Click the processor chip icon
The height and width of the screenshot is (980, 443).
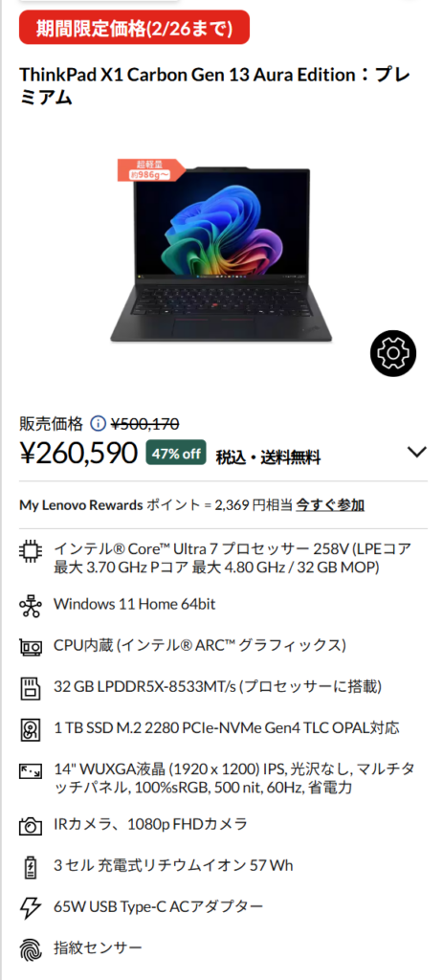pos(30,552)
